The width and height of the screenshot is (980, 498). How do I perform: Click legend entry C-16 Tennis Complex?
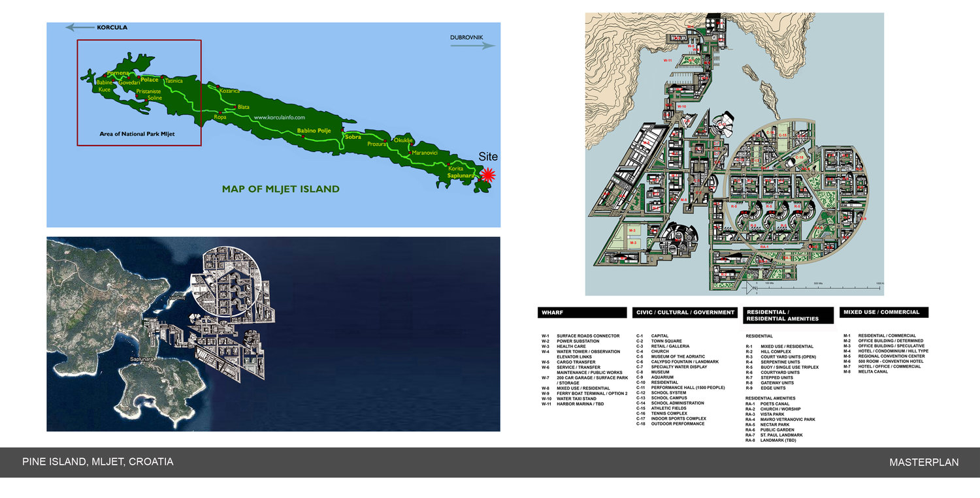click(662, 414)
